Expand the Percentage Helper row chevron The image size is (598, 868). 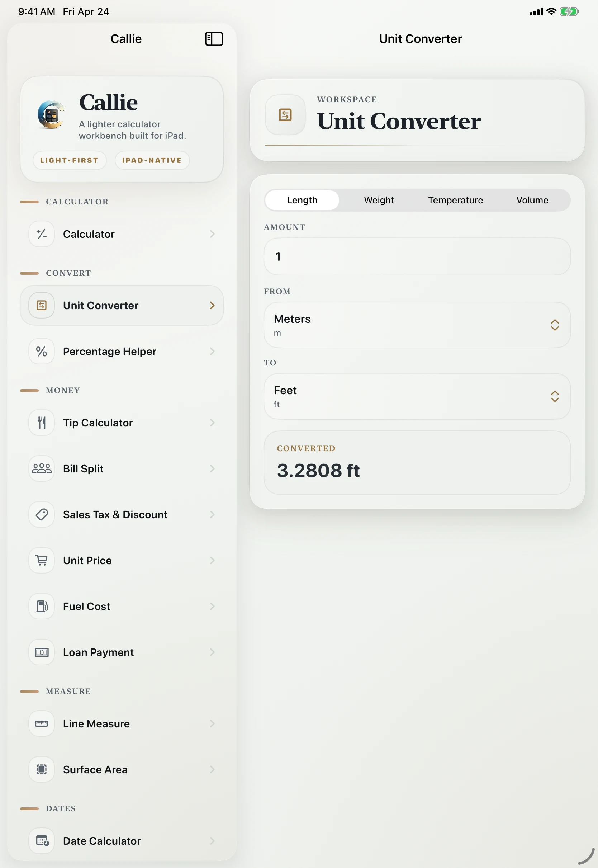[213, 352]
